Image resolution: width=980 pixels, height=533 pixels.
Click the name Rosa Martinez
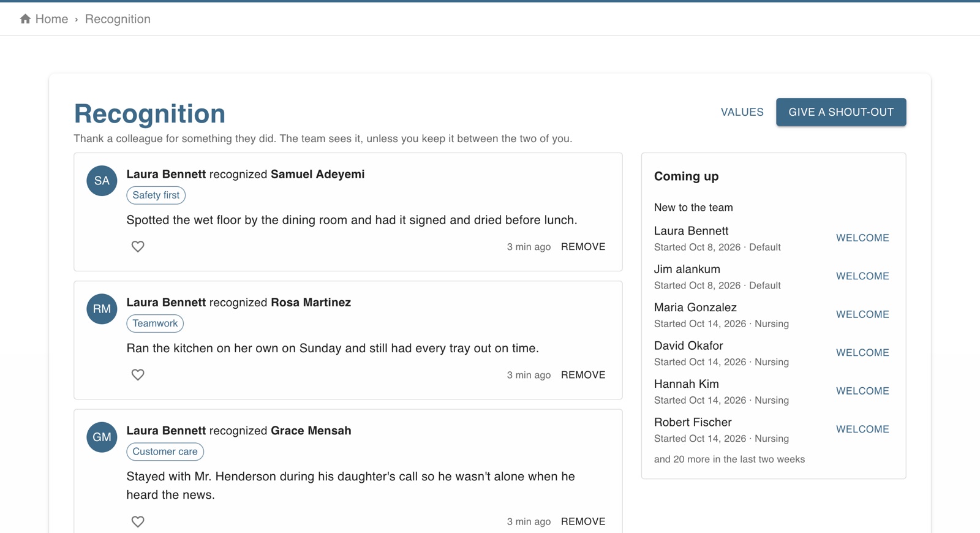click(311, 302)
